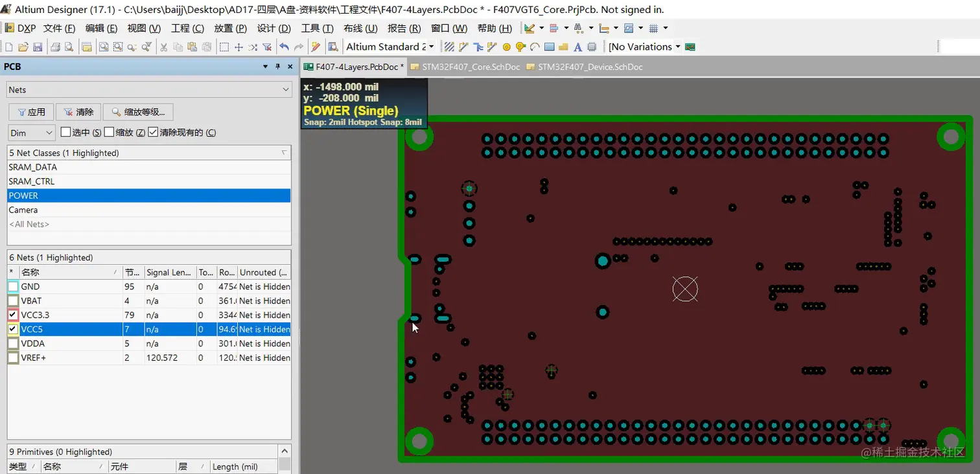Select the Place Fill rectangle tool
The image size is (980, 474).
pos(549,47)
